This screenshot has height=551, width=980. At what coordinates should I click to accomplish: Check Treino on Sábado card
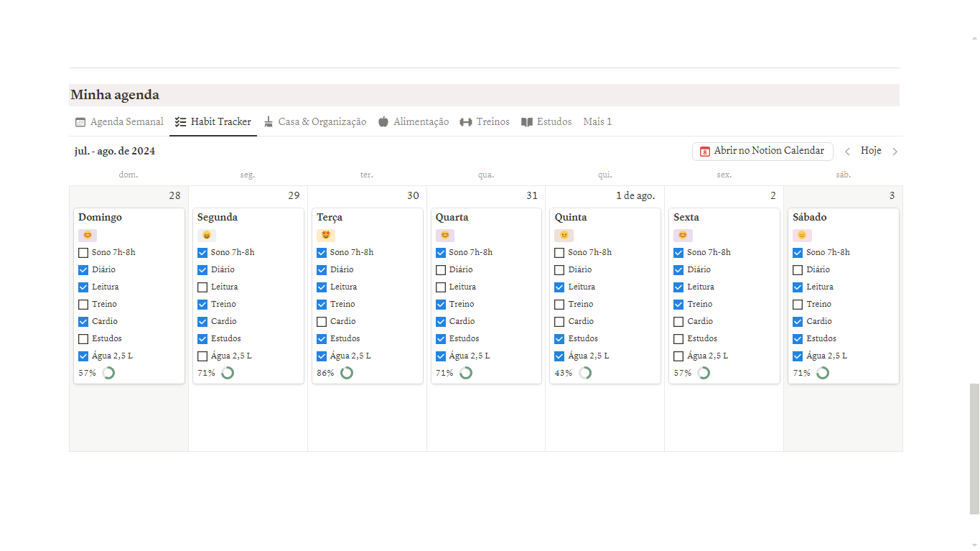click(x=798, y=305)
